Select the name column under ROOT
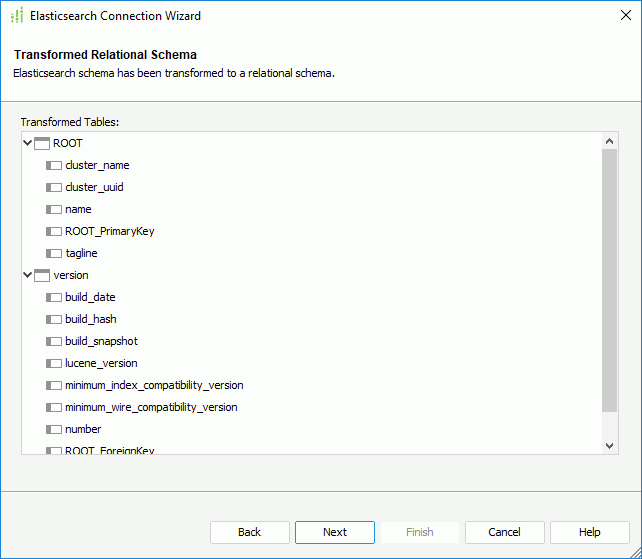 (x=78, y=210)
